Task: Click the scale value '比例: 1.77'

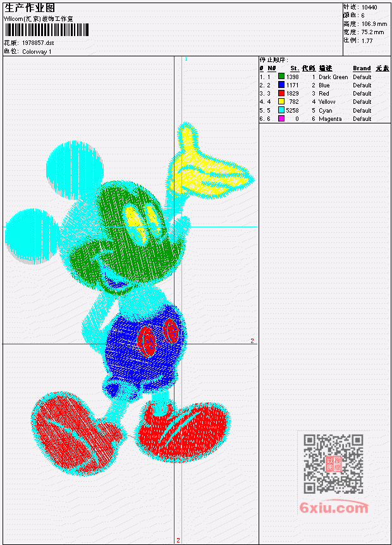Action: click(x=358, y=41)
